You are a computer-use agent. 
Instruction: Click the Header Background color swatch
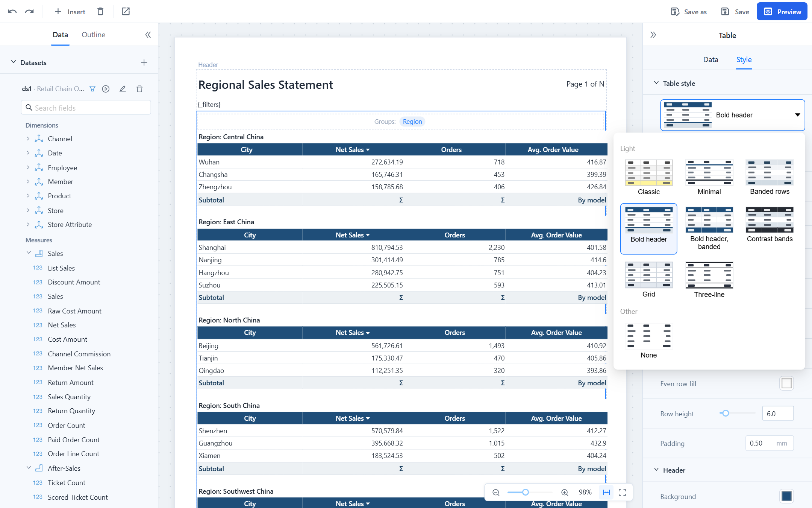pos(786,496)
